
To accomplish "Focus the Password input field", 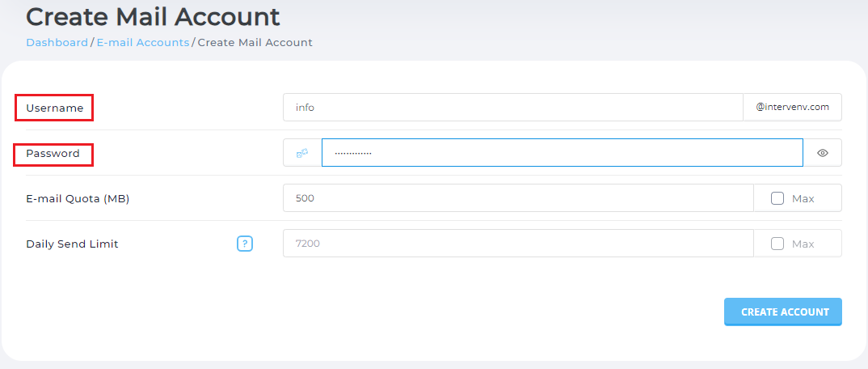I will [x=562, y=153].
